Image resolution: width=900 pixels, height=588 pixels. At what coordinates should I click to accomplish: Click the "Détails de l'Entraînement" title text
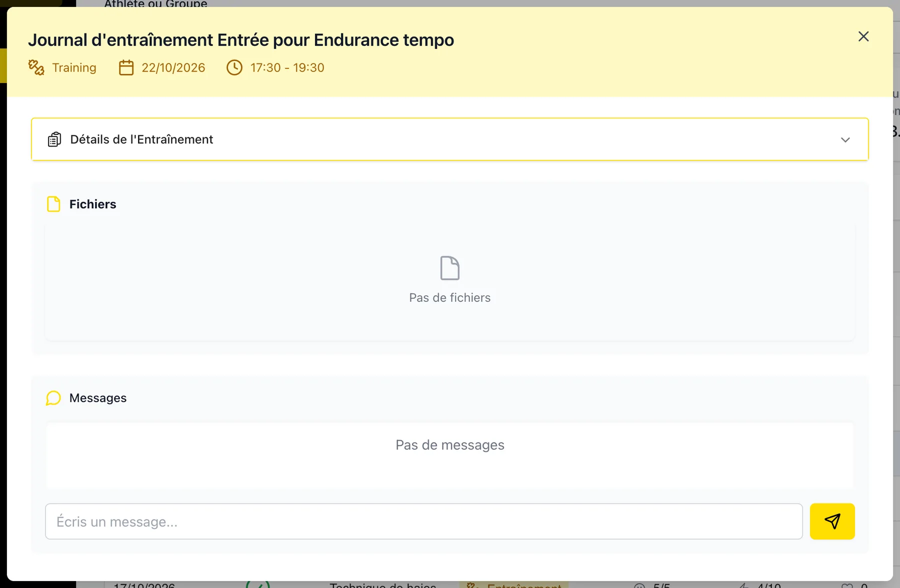142,139
